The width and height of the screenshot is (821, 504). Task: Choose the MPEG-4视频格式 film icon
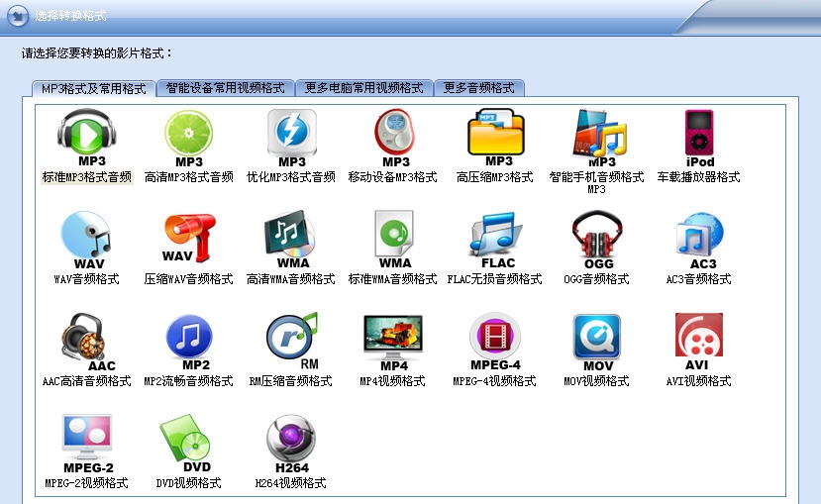coord(495,342)
